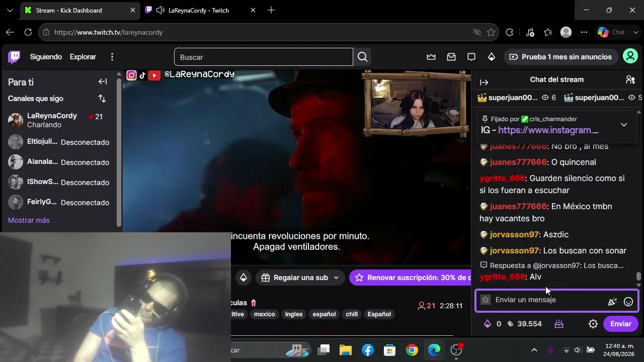Open chat settings gear

tap(593, 324)
